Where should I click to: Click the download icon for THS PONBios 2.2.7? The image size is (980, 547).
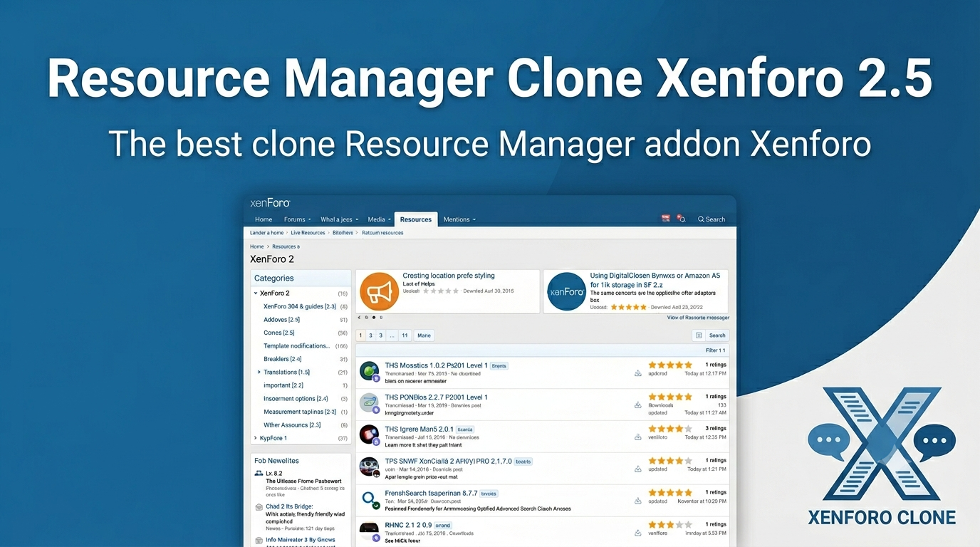tap(638, 405)
